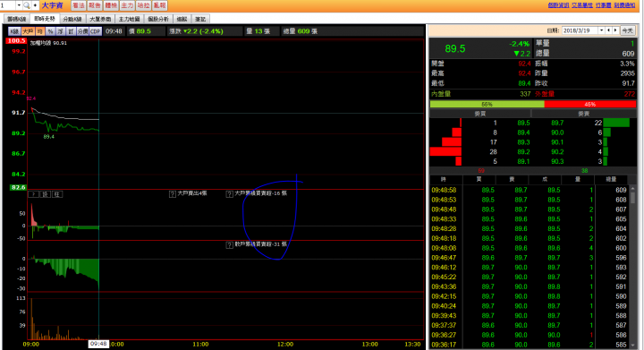Click the stock code input field
Viewport: 644px width, 350px height.
8,5
